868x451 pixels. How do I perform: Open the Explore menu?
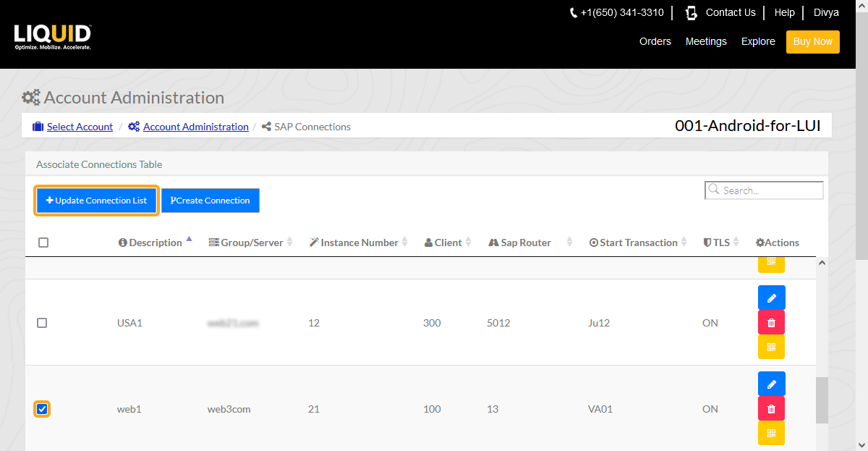pos(758,41)
